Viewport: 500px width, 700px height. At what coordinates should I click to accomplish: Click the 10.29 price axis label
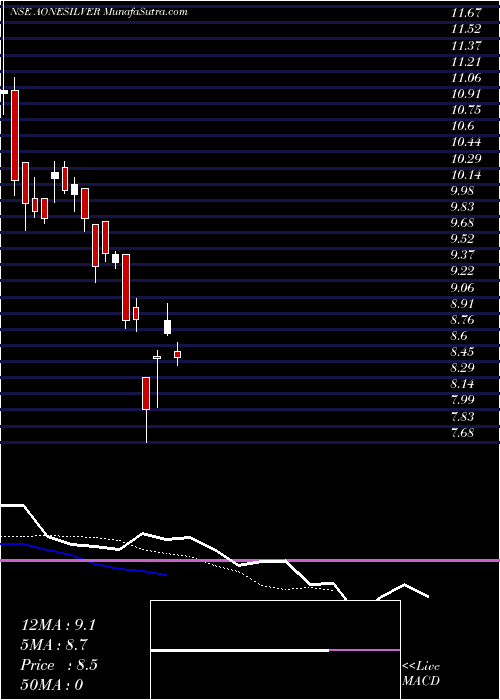coord(466,158)
